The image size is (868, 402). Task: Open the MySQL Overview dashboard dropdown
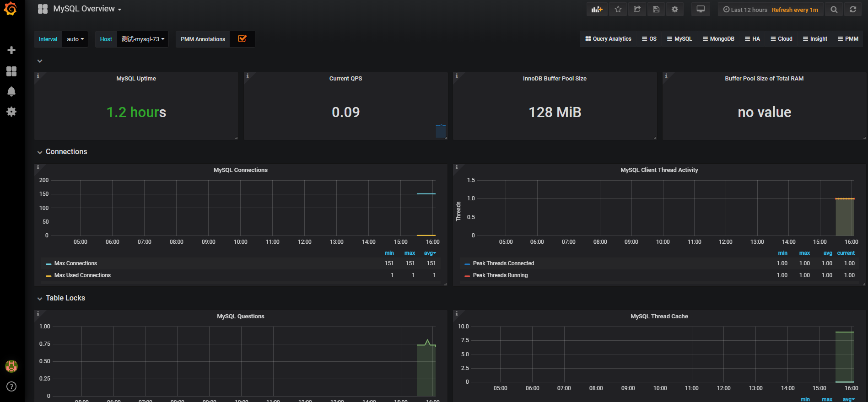click(x=87, y=9)
